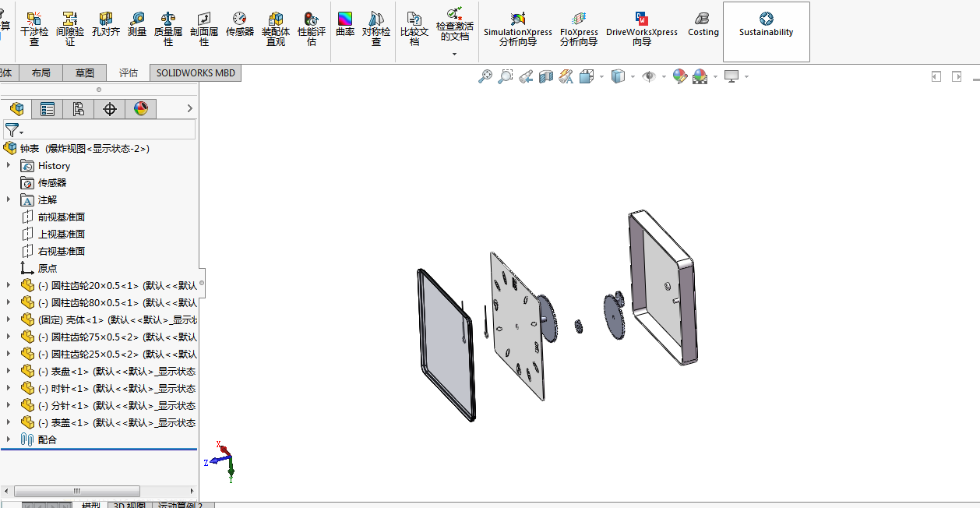
Task: Expand the 配合 mates folder
Action: [x=9, y=439]
